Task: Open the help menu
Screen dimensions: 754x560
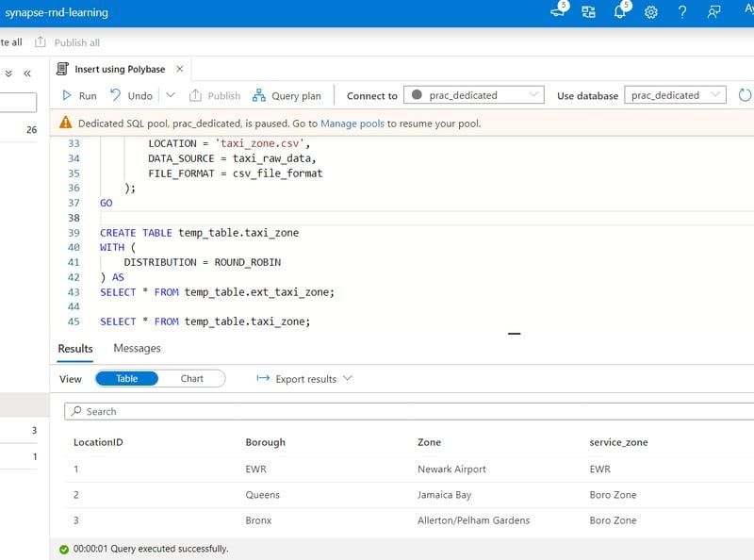Action: (681, 12)
